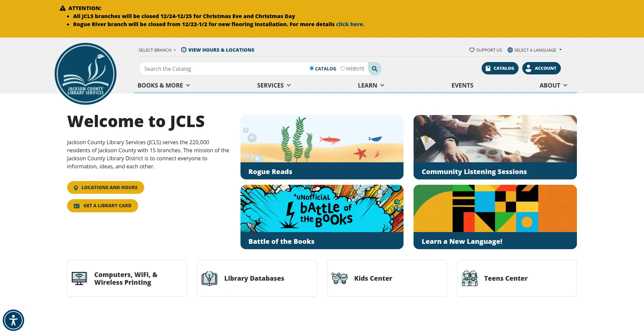Open the SERVICES menu item
The height and width of the screenshot is (333, 644).
[274, 85]
